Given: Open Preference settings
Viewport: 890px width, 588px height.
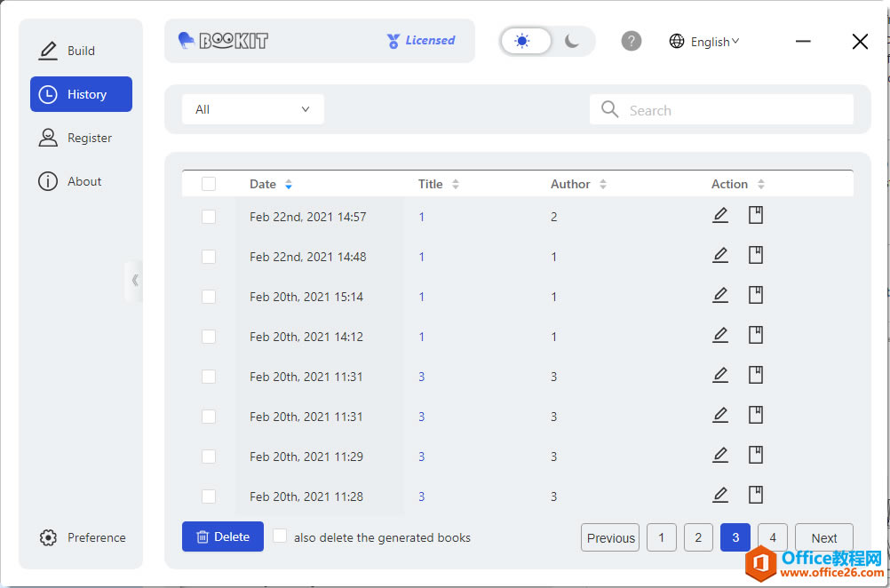Looking at the screenshot, I should pyautogui.click(x=83, y=537).
